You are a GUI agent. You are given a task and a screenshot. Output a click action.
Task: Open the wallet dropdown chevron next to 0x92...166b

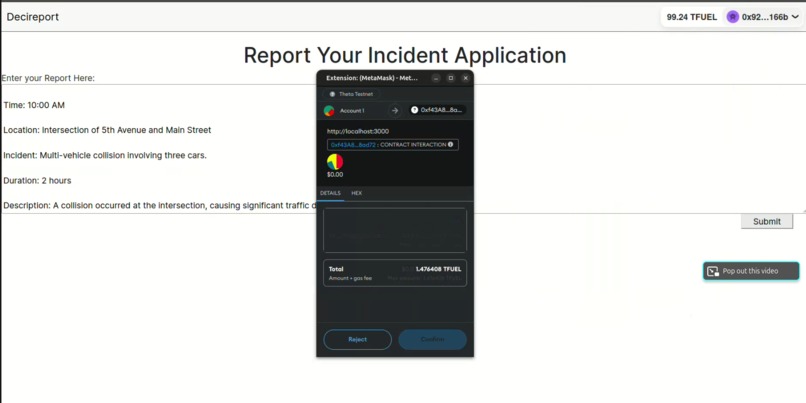795,17
